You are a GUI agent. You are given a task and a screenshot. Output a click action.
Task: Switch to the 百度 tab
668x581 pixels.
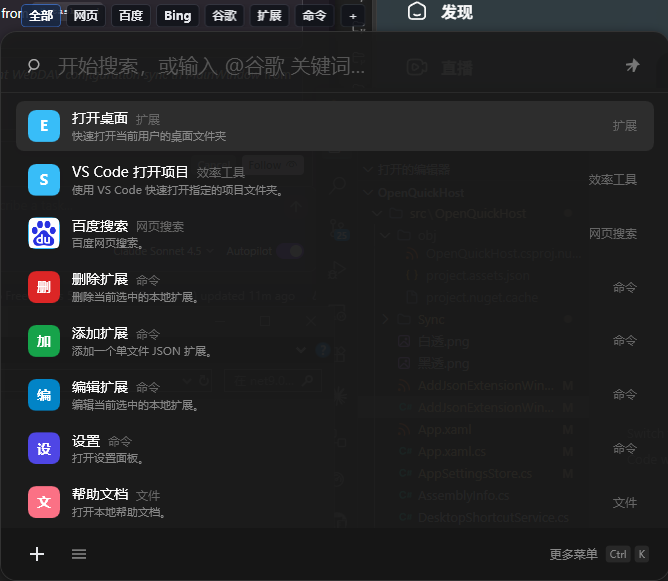tap(131, 16)
